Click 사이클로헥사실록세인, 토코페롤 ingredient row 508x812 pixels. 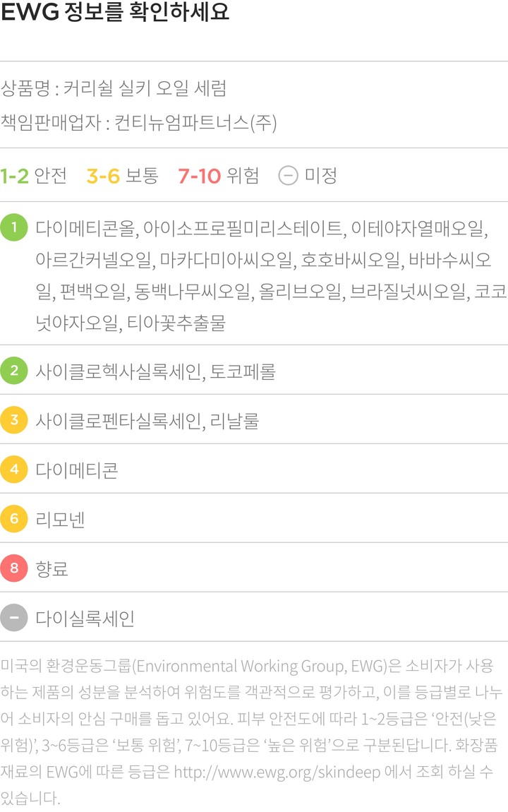click(x=155, y=371)
